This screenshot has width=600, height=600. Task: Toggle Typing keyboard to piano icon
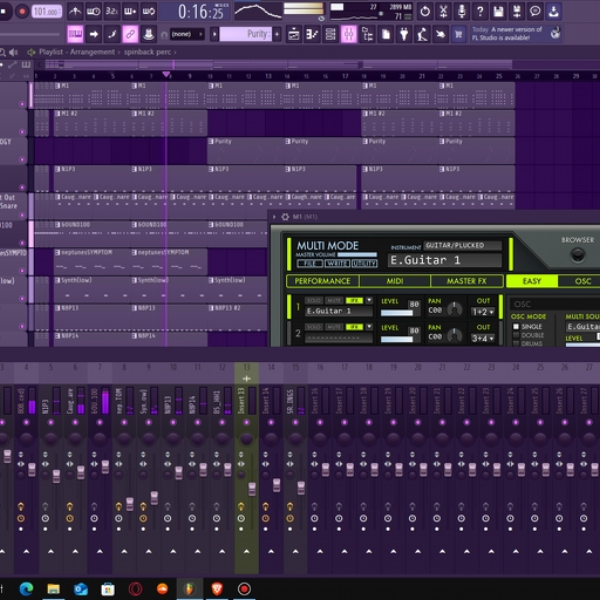(x=75, y=34)
